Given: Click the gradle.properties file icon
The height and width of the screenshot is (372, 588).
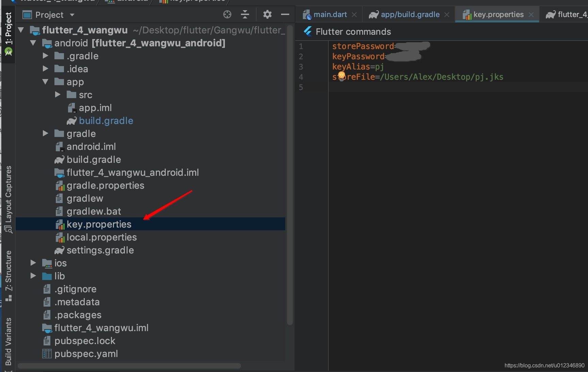Looking at the screenshot, I should click(x=60, y=186).
